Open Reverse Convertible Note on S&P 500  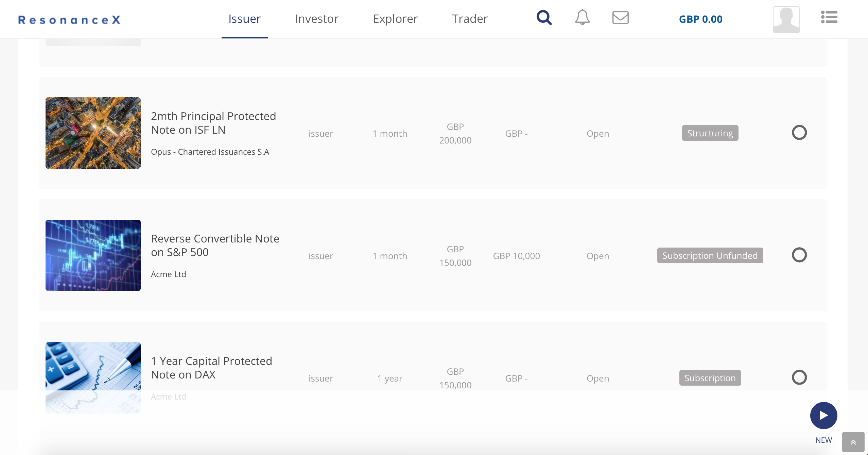click(215, 245)
